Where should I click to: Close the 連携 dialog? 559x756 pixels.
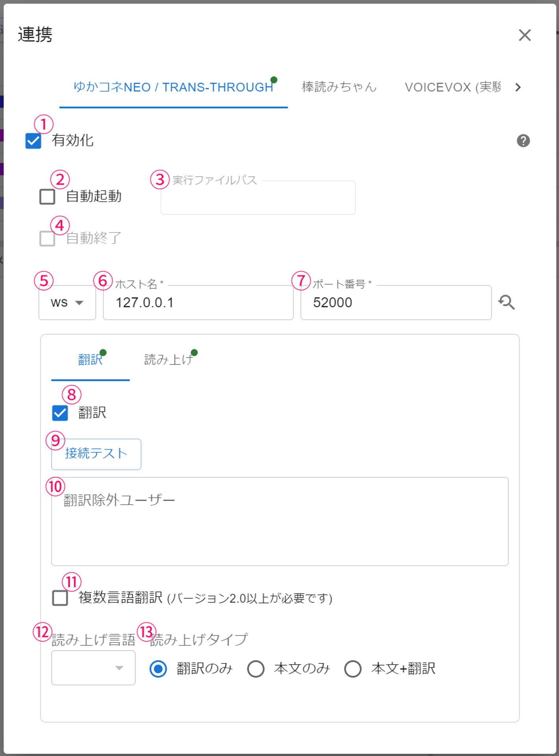[x=524, y=35]
